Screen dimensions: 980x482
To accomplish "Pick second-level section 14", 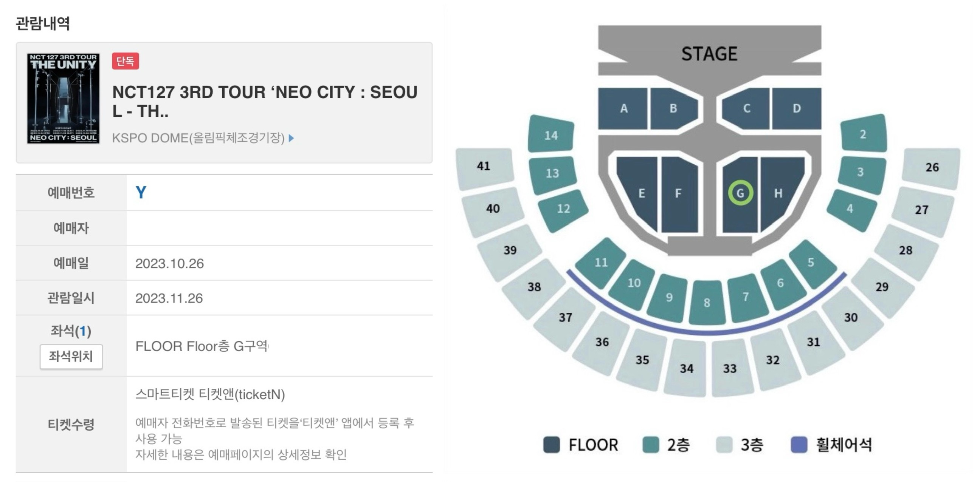I will 551,134.
